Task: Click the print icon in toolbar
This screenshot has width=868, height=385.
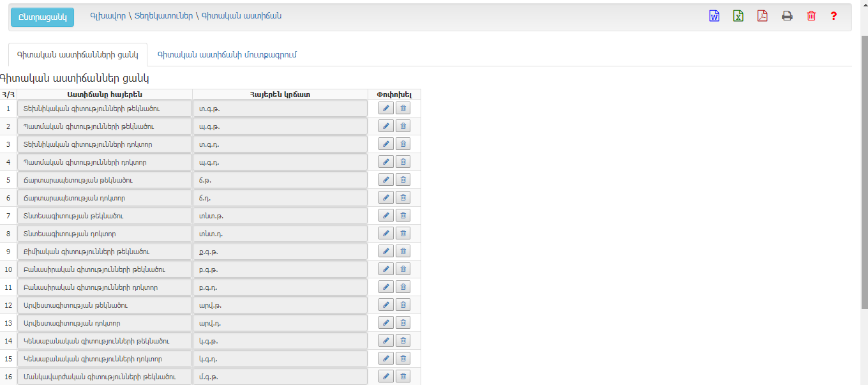Action: click(787, 16)
